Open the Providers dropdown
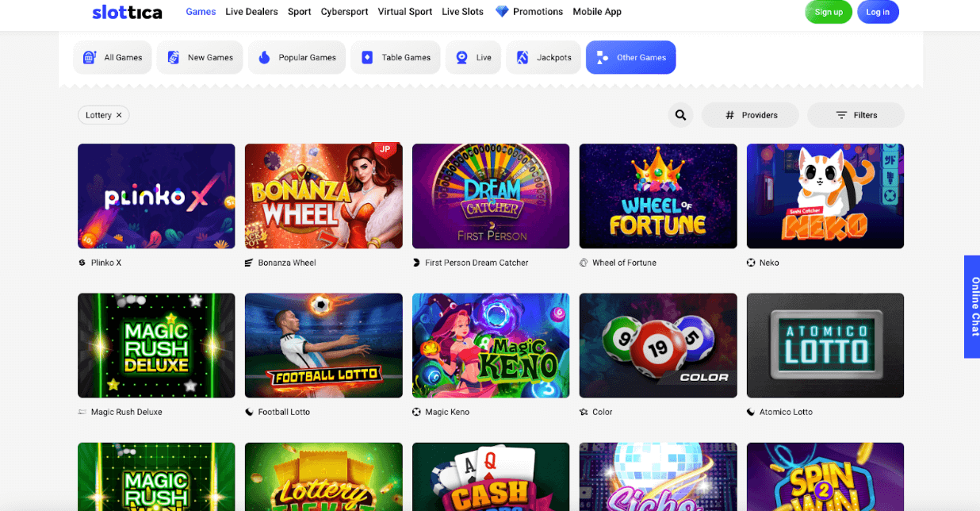Screen dimensions: 980x511 click(x=751, y=115)
